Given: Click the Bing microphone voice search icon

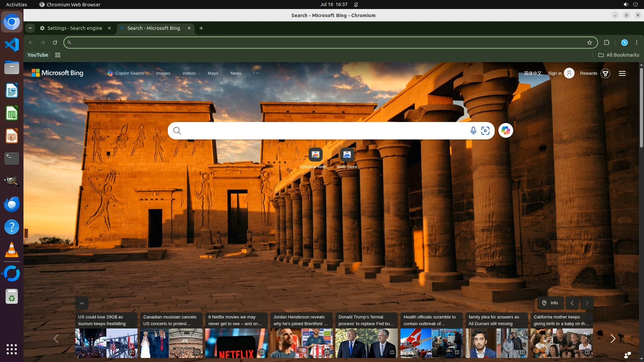Looking at the screenshot, I should coord(473,131).
